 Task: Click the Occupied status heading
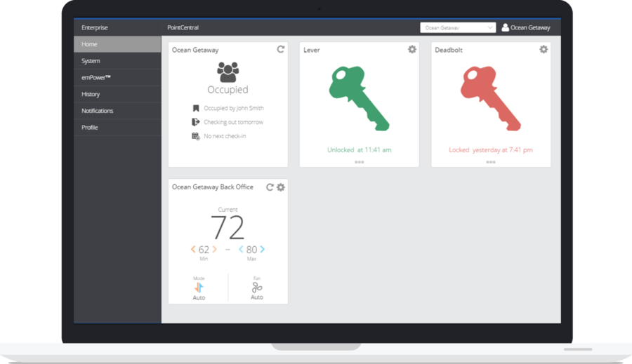[228, 90]
